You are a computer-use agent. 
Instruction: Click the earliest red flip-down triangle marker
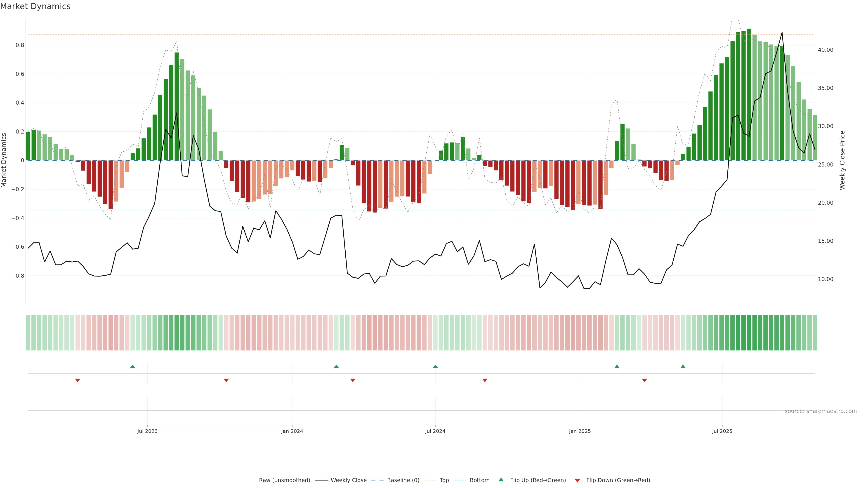[x=78, y=380]
